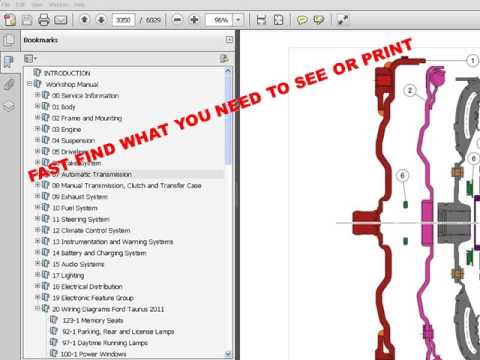Toggle the Bookmarks panel icon in sidebar
This screenshot has height=360, width=480.
coord(9,62)
